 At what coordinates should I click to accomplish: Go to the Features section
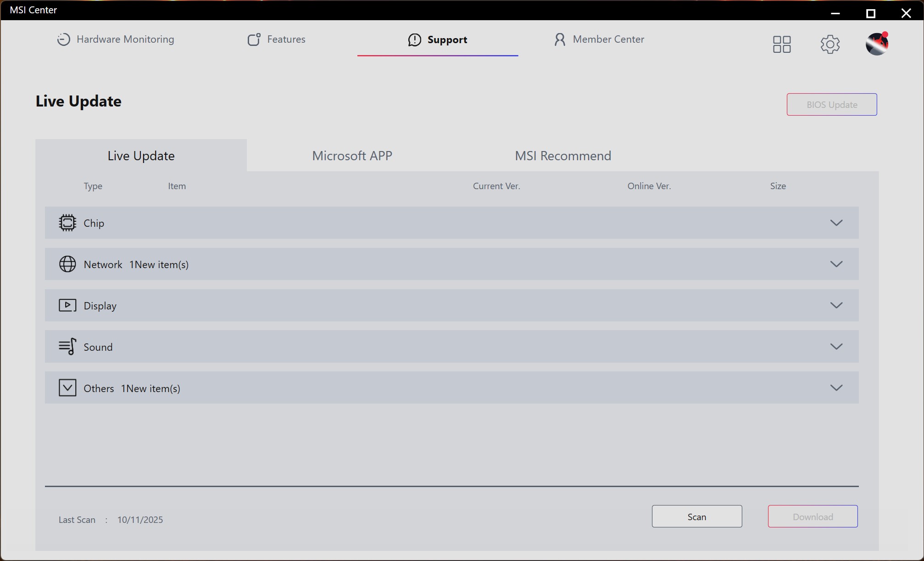tap(277, 39)
